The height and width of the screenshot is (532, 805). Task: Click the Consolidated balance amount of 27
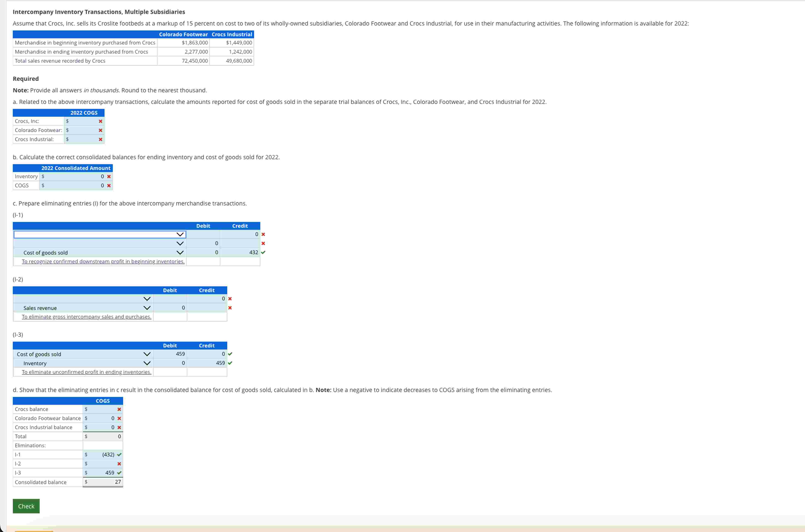(x=102, y=482)
